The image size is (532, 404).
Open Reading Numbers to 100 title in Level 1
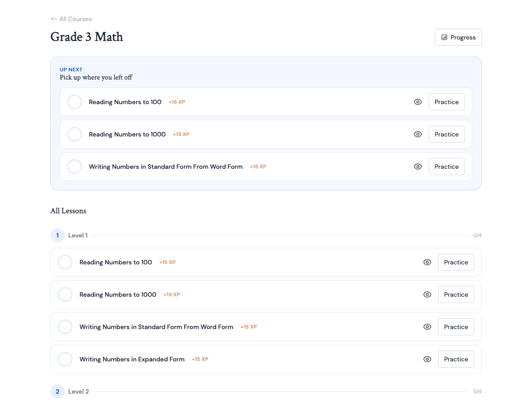[x=115, y=262]
